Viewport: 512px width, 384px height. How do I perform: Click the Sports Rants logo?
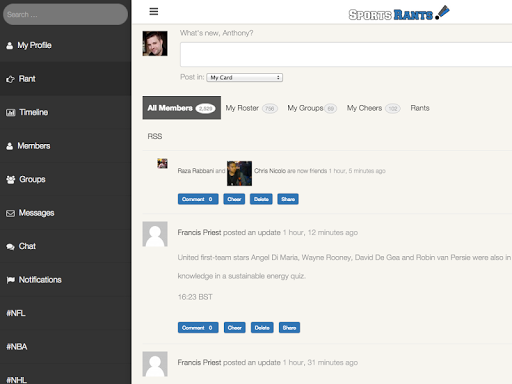(x=399, y=13)
